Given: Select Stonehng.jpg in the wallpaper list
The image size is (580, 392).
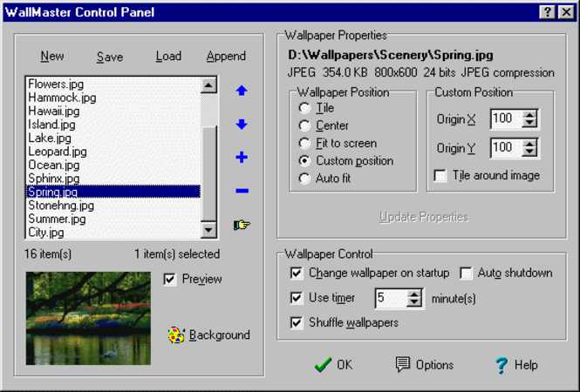Looking at the screenshot, I should click(x=61, y=206).
